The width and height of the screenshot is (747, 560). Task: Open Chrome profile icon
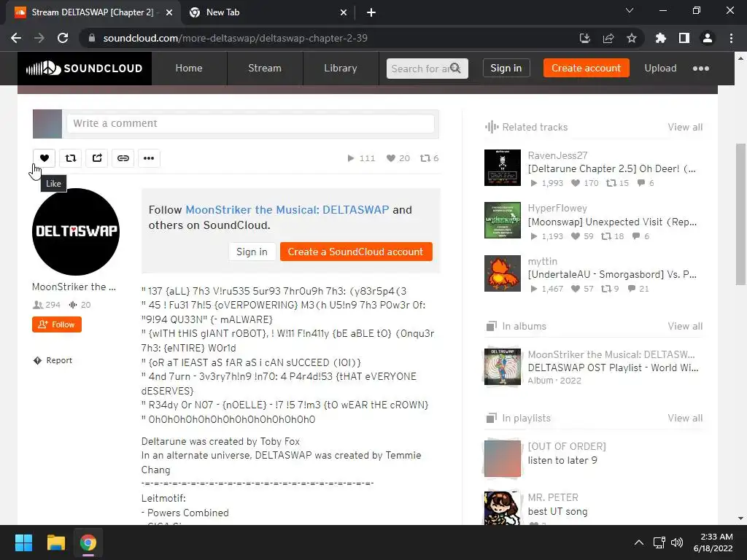708,38
